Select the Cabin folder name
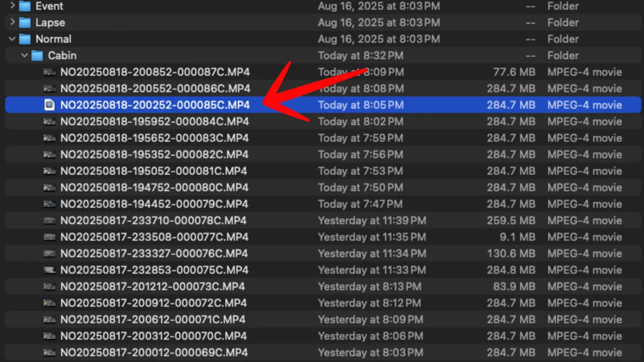 coord(62,56)
